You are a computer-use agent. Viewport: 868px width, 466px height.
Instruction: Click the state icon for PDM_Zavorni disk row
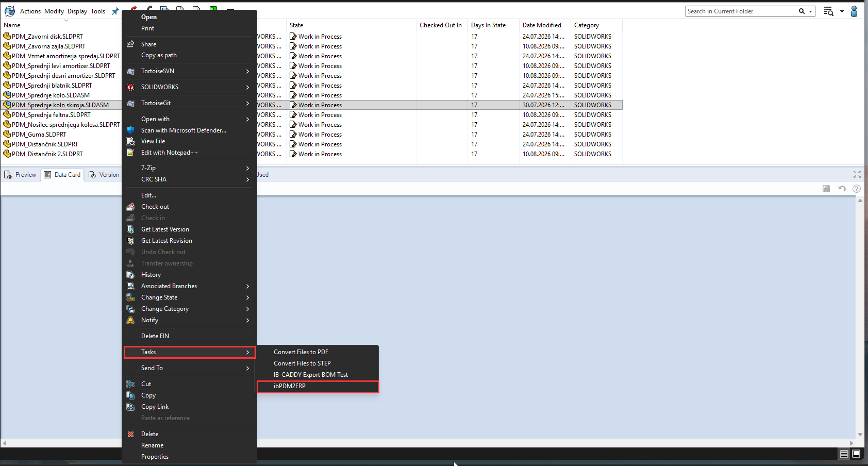pyautogui.click(x=293, y=37)
